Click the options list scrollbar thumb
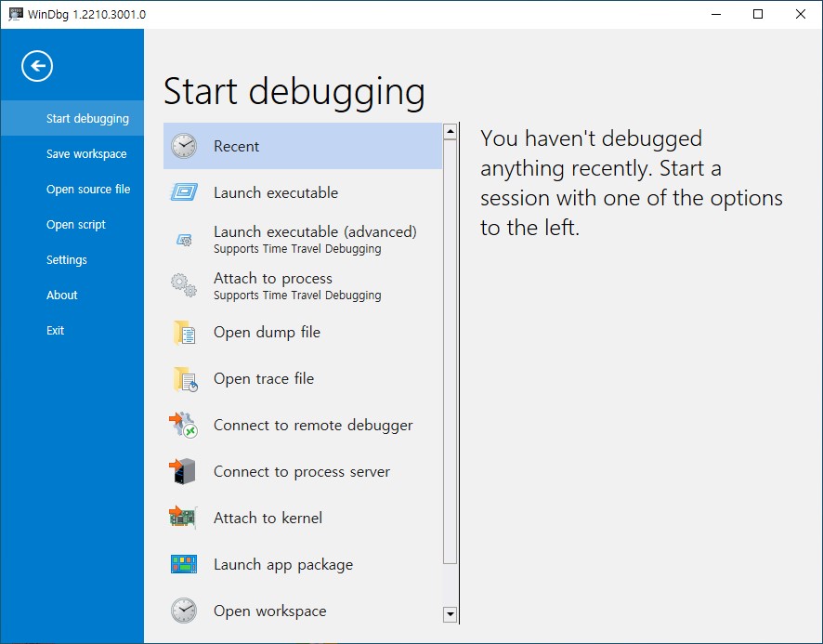The width and height of the screenshot is (823, 644). [450, 352]
